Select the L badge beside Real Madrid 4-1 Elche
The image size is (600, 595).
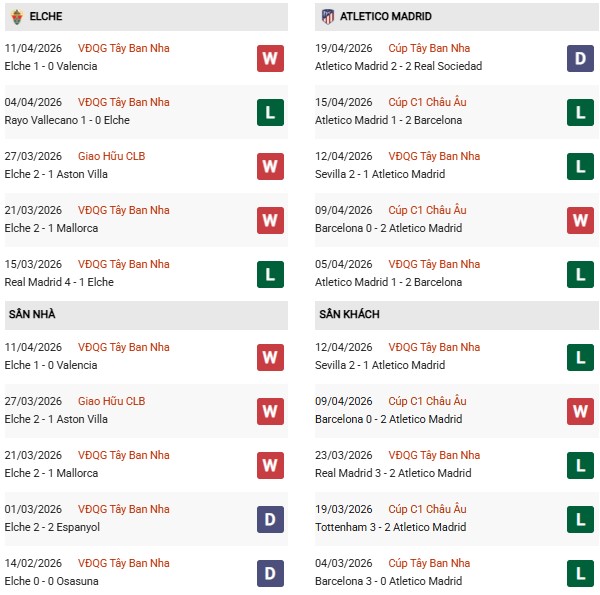click(270, 274)
